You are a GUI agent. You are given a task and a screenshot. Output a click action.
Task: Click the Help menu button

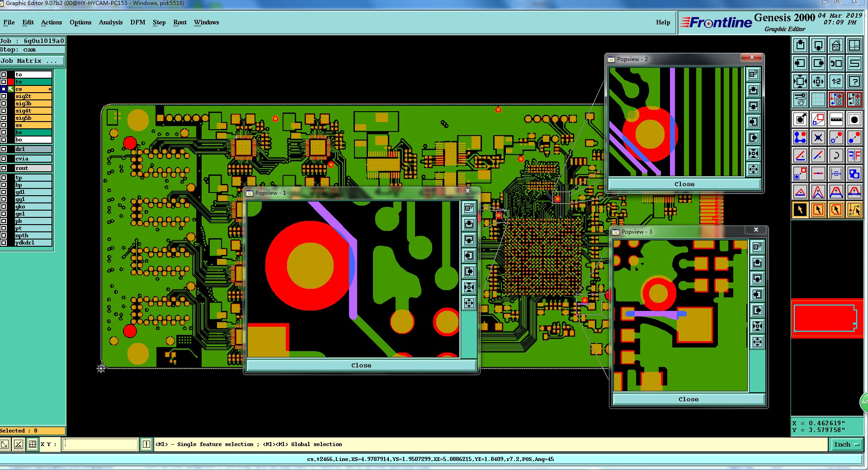663,22
